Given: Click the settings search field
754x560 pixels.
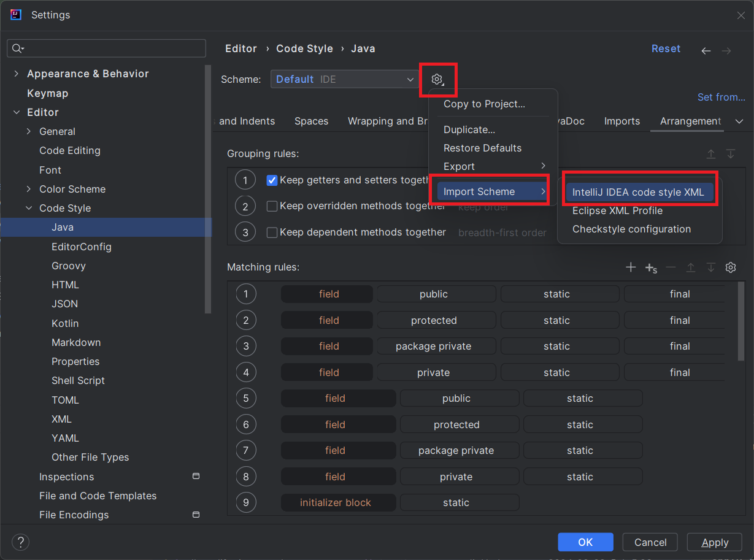Looking at the screenshot, I should 107,48.
